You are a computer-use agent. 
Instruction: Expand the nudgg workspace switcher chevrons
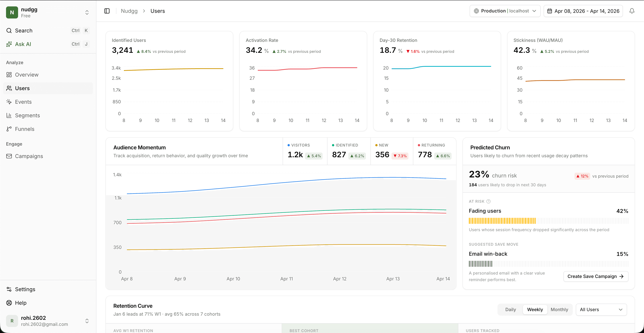[87, 12]
